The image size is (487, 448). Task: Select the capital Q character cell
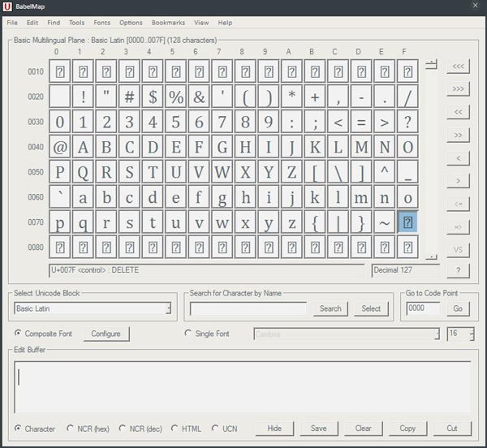click(83, 172)
